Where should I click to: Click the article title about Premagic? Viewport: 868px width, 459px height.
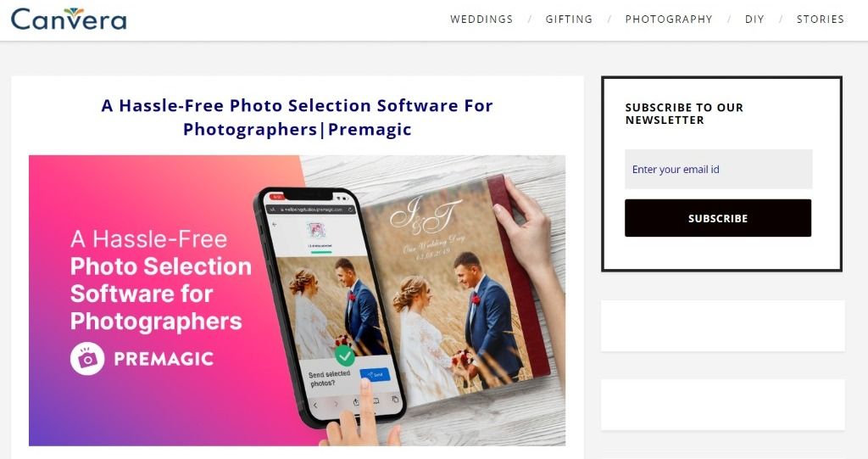[298, 117]
